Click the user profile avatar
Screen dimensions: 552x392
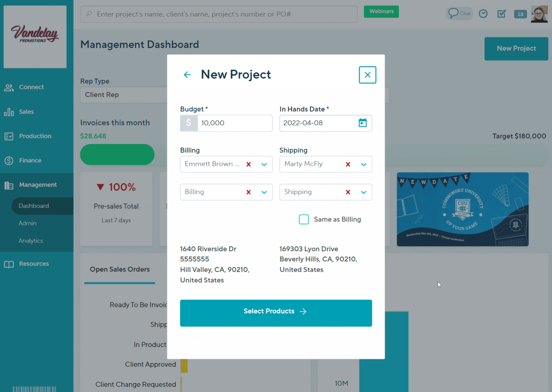pyautogui.click(x=539, y=14)
